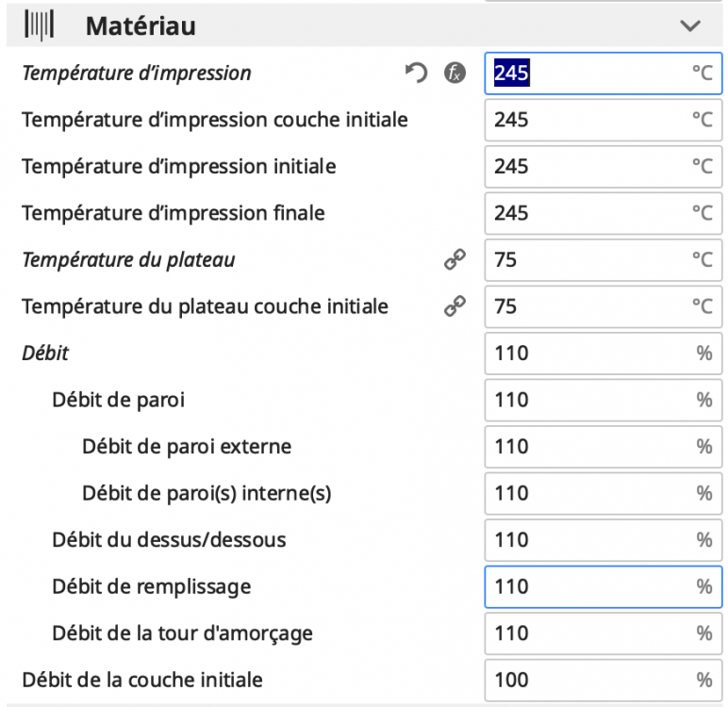The height and width of the screenshot is (707, 728).
Task: Select the Température d'impression couche initiale field
Action: click(603, 120)
